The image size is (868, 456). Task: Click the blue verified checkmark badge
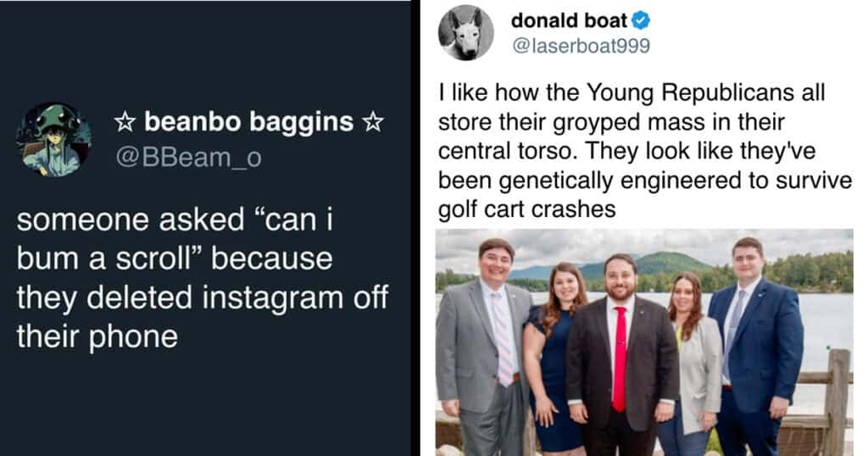coord(641,20)
